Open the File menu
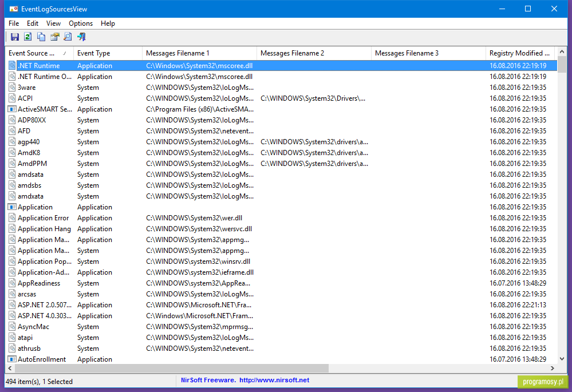572x392 pixels. point(14,23)
